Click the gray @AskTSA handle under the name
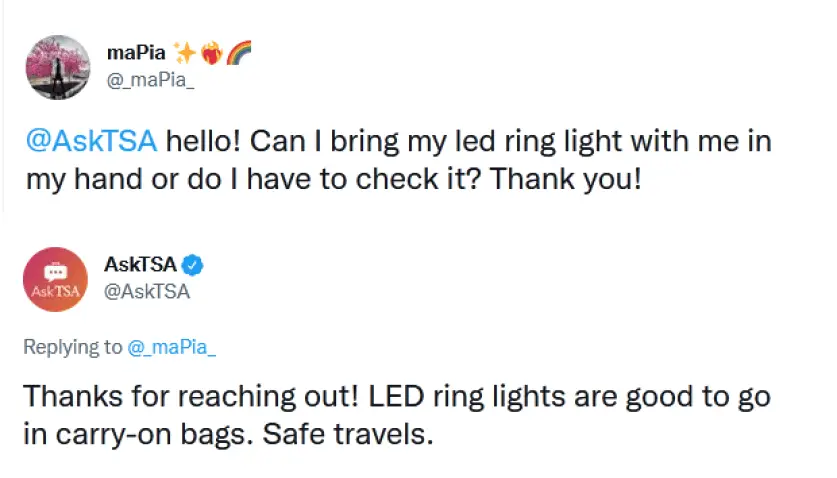 click(x=147, y=292)
